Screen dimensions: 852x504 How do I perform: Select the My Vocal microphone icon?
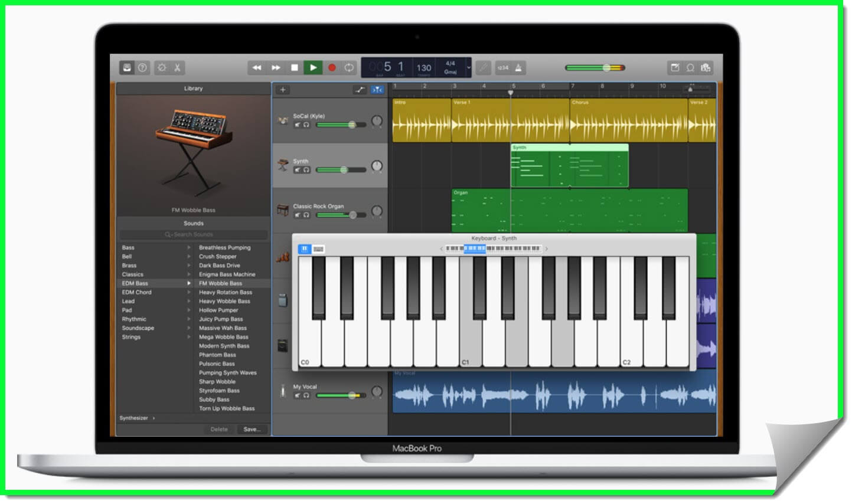[283, 390]
